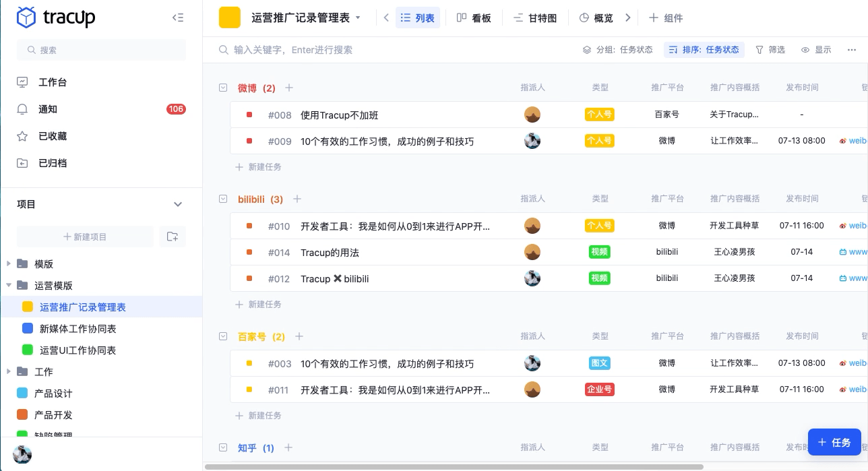Open dropdown next to 运营推广记录管理表 title
The image size is (868, 471).
[358, 18]
